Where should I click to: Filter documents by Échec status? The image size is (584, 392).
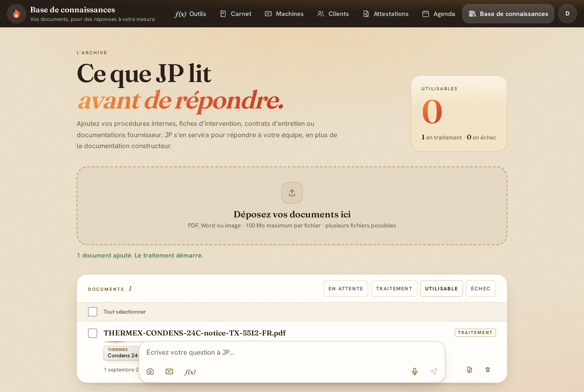pos(481,289)
